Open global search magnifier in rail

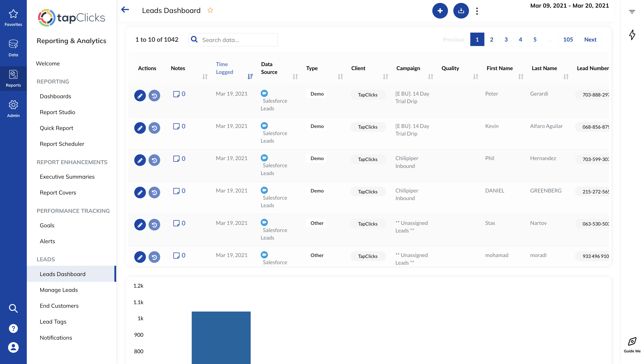pyautogui.click(x=13, y=308)
